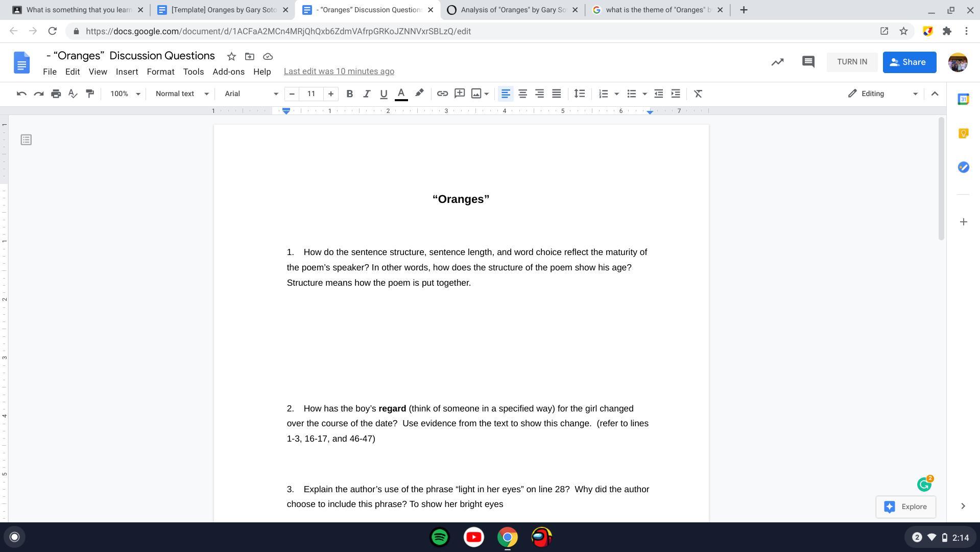The width and height of the screenshot is (980, 552).
Task: Set left text alignment
Action: click(x=506, y=94)
